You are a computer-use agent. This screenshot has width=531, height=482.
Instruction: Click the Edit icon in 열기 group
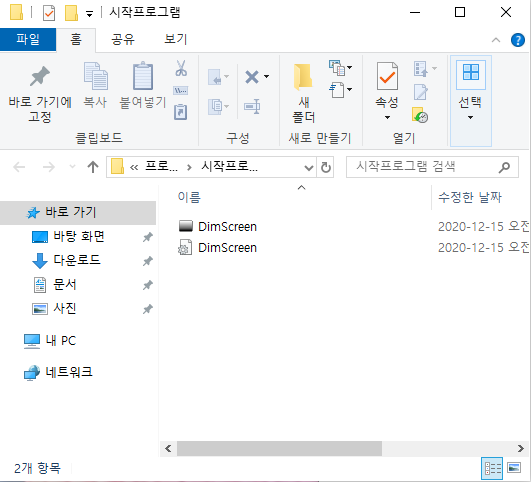pyautogui.click(x=421, y=92)
